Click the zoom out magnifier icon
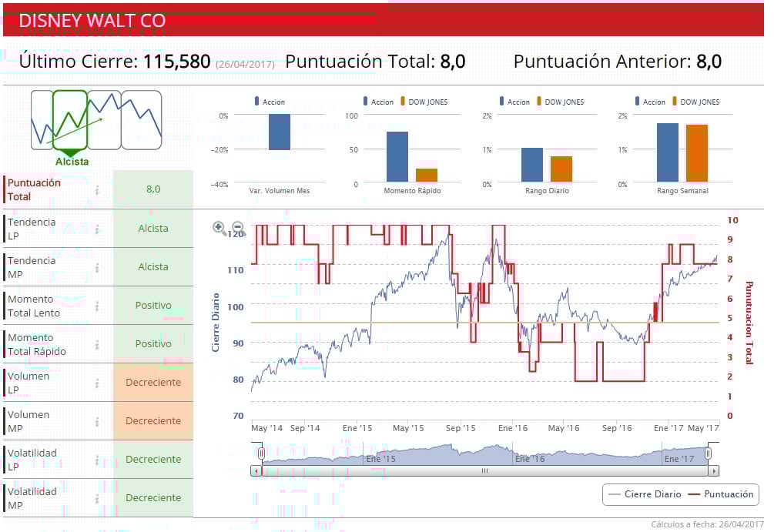Image resolution: width=774 pixels, height=532 pixels. point(239,228)
